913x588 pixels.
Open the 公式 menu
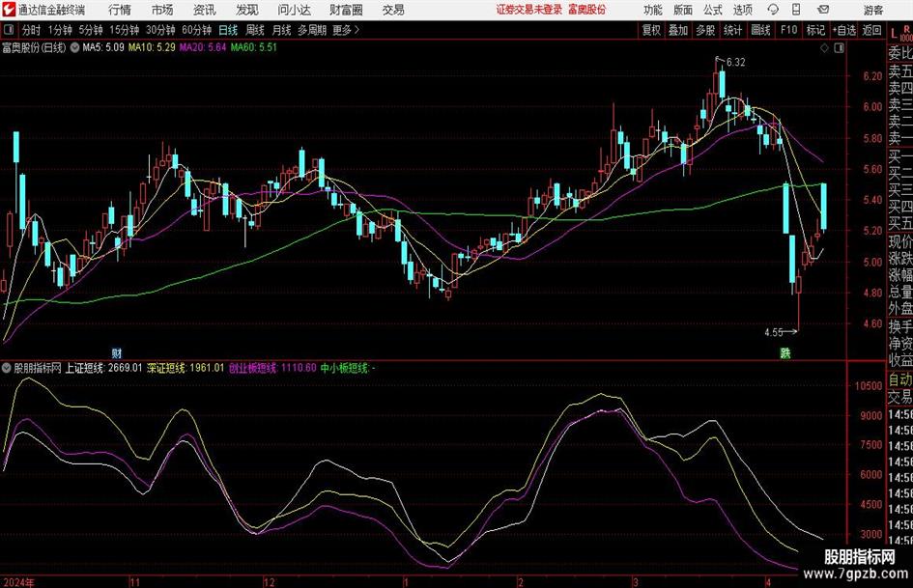[x=713, y=10]
